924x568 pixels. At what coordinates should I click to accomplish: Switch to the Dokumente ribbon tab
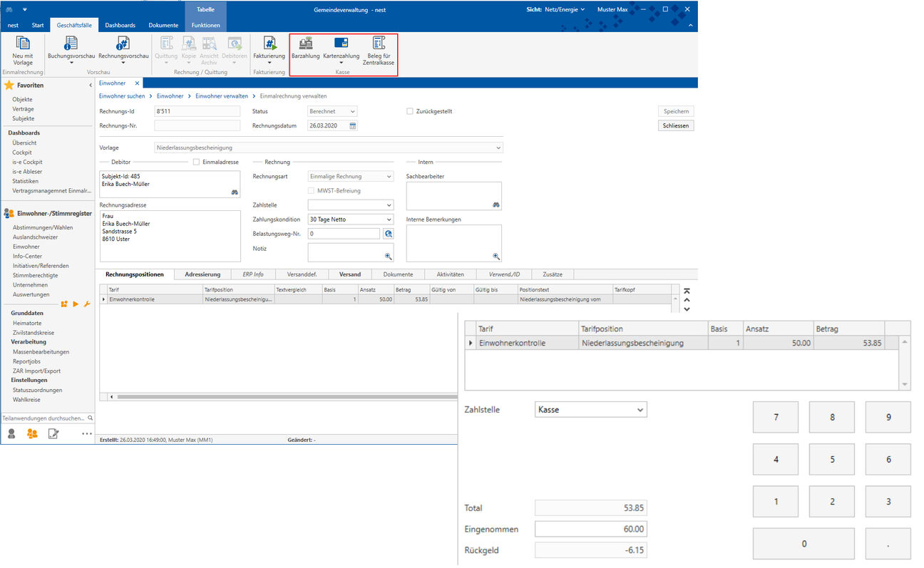pyautogui.click(x=163, y=26)
